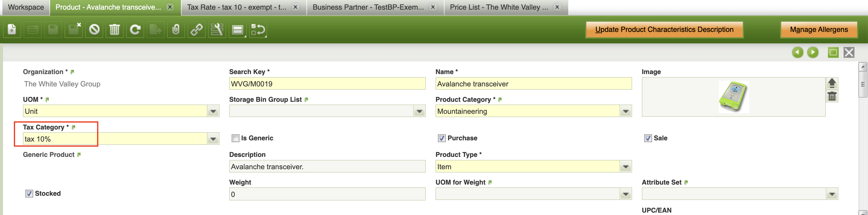
Task: Open the wrench customize form icon
Action: 217,30
